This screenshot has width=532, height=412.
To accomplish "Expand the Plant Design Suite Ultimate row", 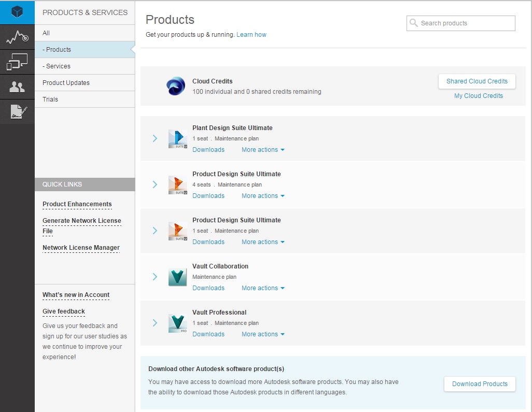I will (155, 138).
